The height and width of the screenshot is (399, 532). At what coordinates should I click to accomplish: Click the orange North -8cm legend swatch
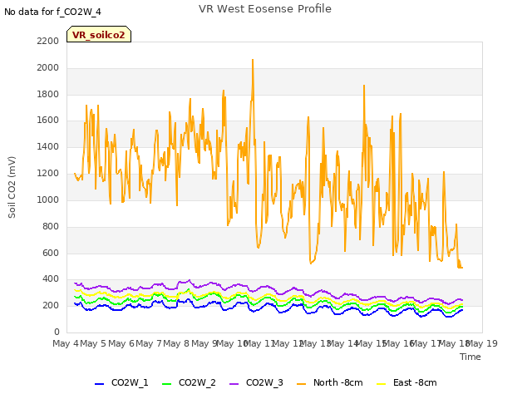pyautogui.click(x=301, y=384)
